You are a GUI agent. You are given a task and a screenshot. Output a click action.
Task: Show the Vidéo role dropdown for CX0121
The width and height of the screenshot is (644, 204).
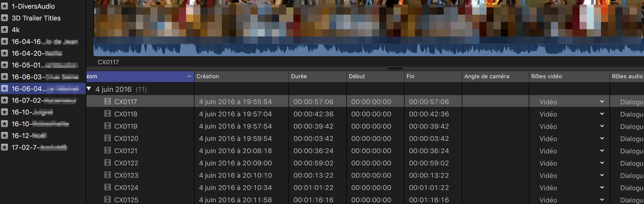[602, 151]
